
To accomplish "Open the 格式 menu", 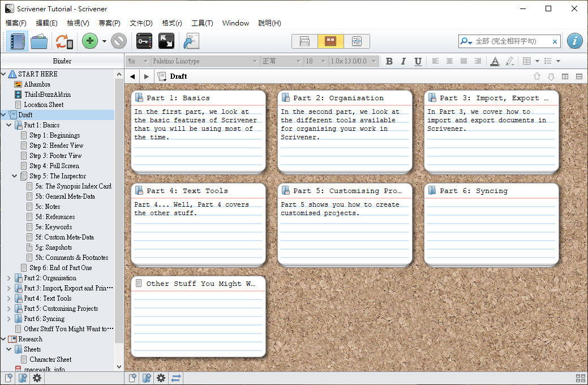I will pos(171,23).
